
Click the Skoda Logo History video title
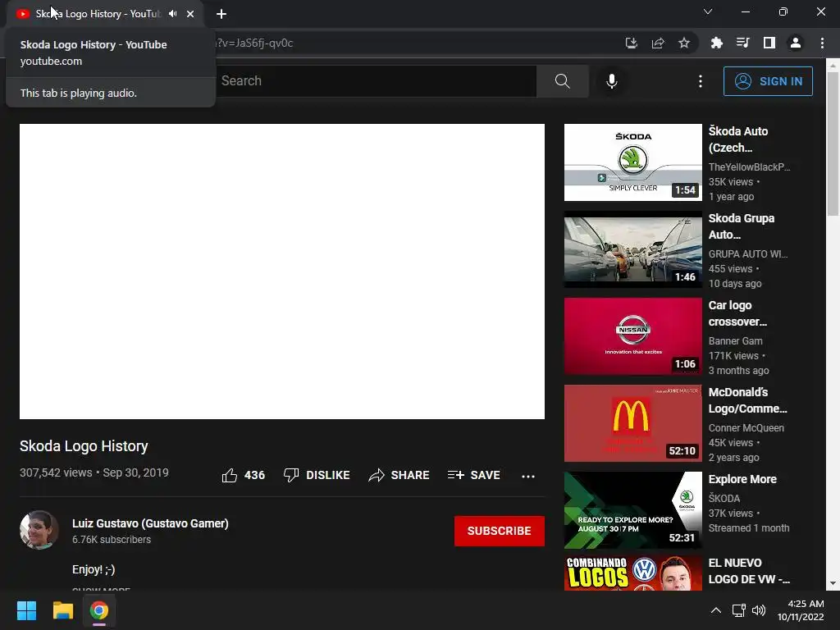pyautogui.click(x=84, y=445)
